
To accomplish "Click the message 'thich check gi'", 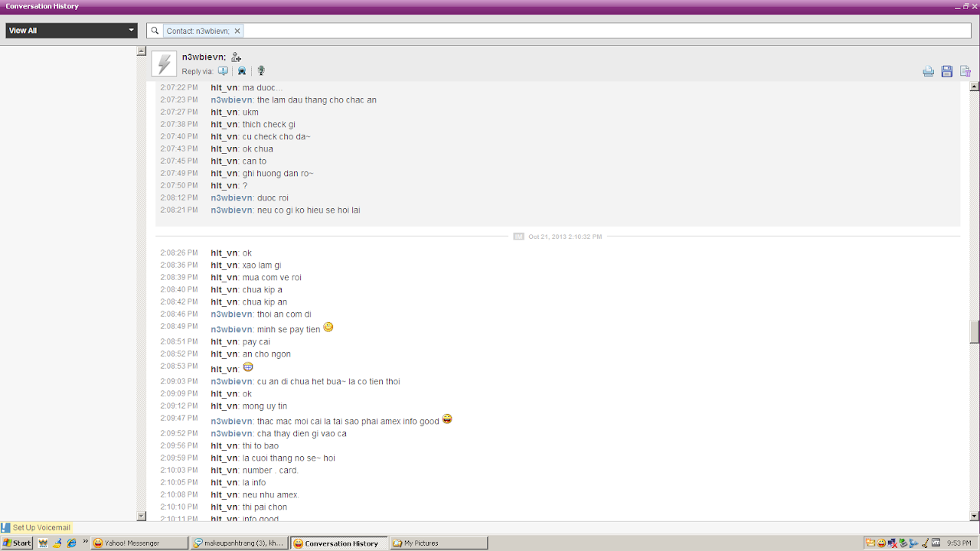I will click(269, 124).
